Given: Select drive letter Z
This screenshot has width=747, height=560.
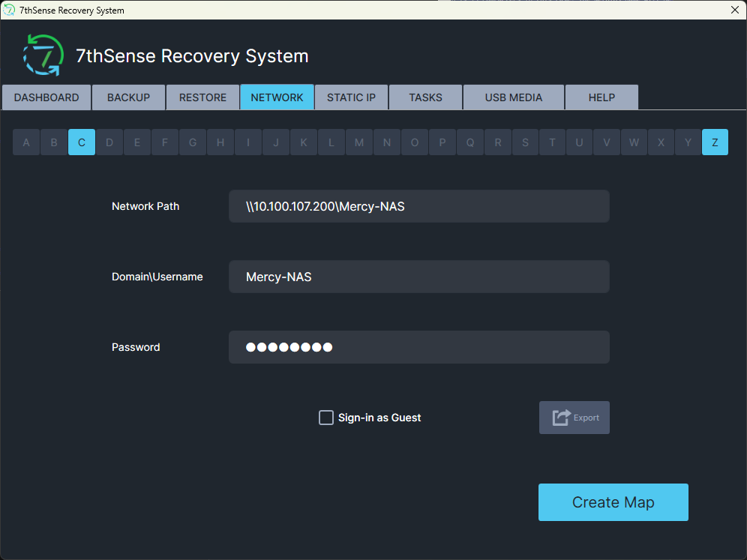Looking at the screenshot, I should (x=715, y=142).
